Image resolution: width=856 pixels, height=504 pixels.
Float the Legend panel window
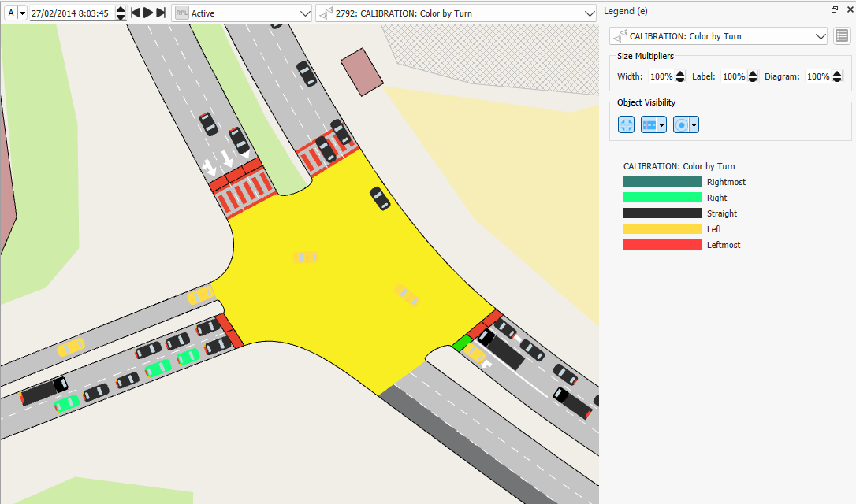[x=835, y=10]
